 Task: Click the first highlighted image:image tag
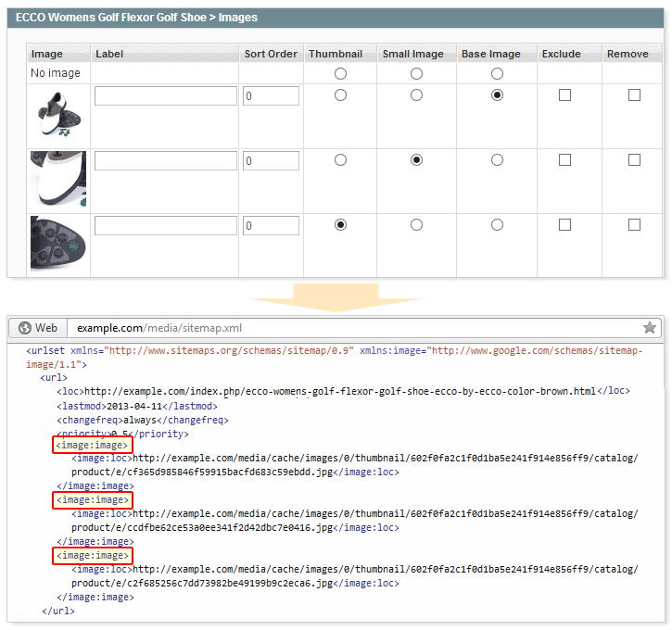click(93, 447)
